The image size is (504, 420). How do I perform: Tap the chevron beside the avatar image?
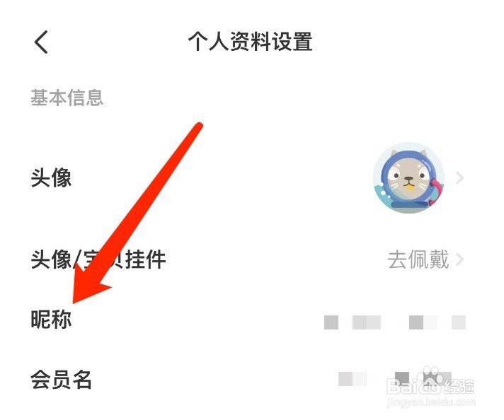460,177
